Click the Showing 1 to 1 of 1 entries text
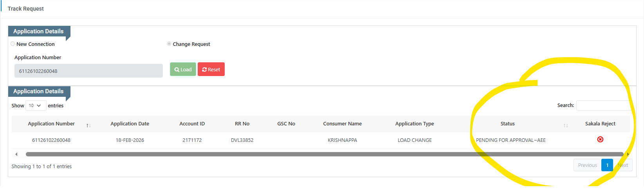This screenshot has width=644, height=194. pyautogui.click(x=41, y=166)
